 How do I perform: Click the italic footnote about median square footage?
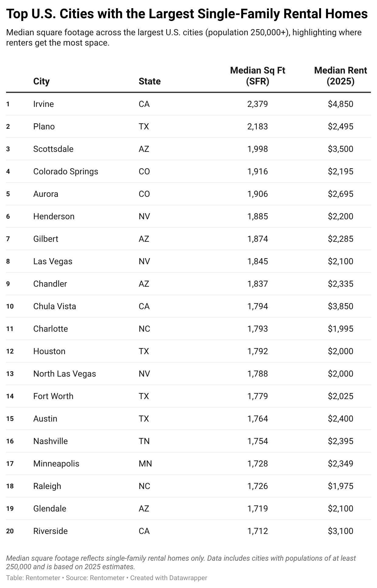coord(181,562)
